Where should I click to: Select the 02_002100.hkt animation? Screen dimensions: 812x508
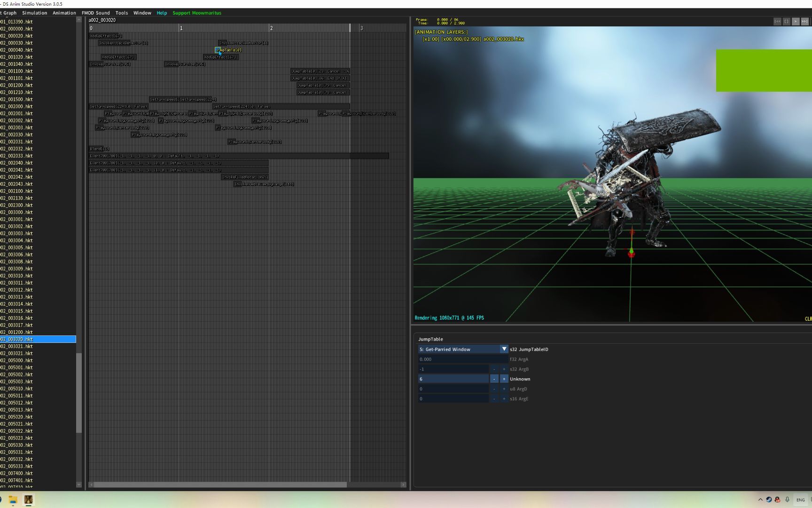point(16,191)
